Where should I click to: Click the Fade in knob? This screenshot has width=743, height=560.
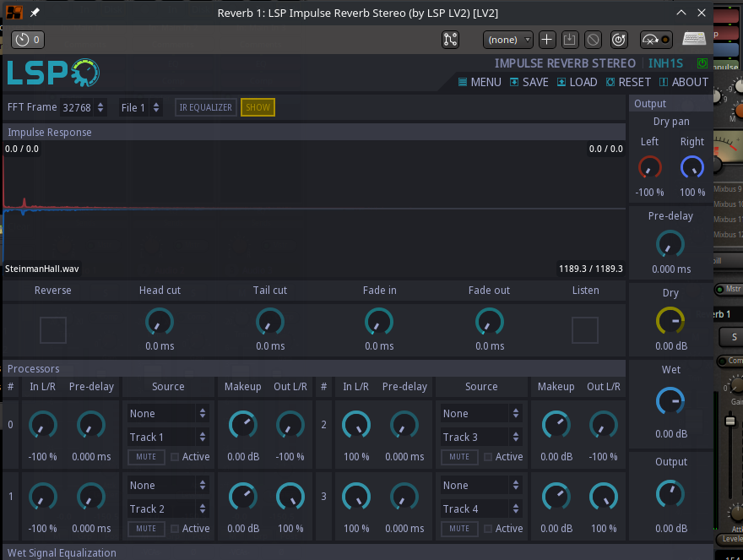point(379,322)
